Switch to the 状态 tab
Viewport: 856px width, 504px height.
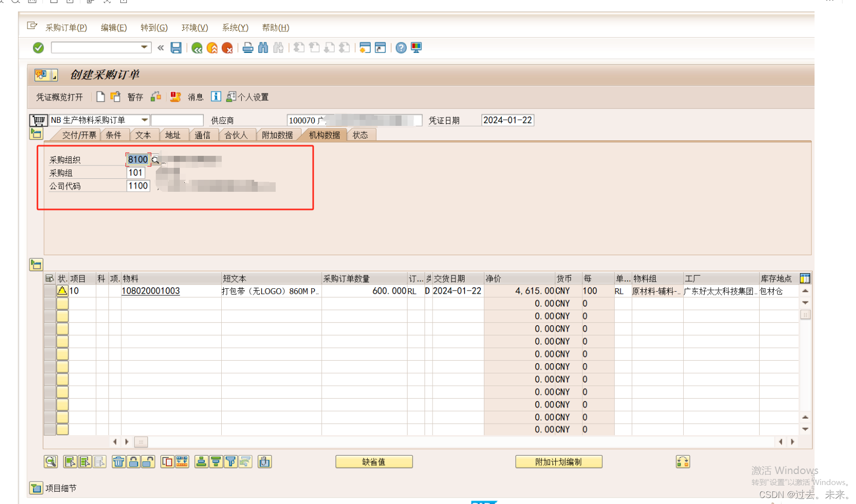pyautogui.click(x=361, y=135)
